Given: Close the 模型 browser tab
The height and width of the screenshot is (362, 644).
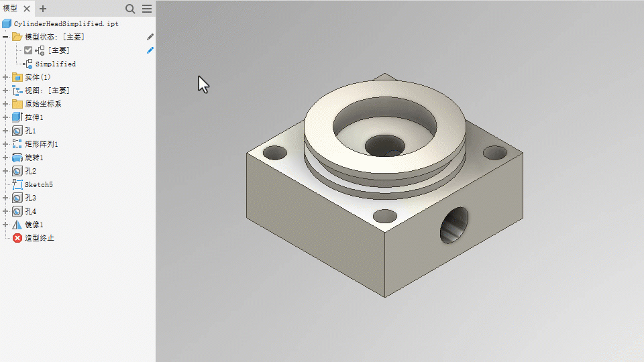Looking at the screenshot, I should pyautogui.click(x=27, y=9).
